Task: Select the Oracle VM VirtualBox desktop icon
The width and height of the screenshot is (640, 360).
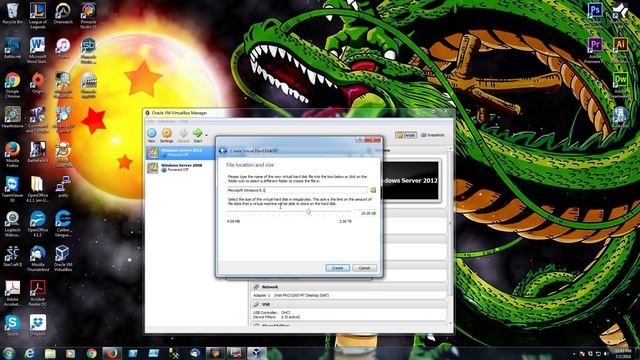Action: coord(63,258)
